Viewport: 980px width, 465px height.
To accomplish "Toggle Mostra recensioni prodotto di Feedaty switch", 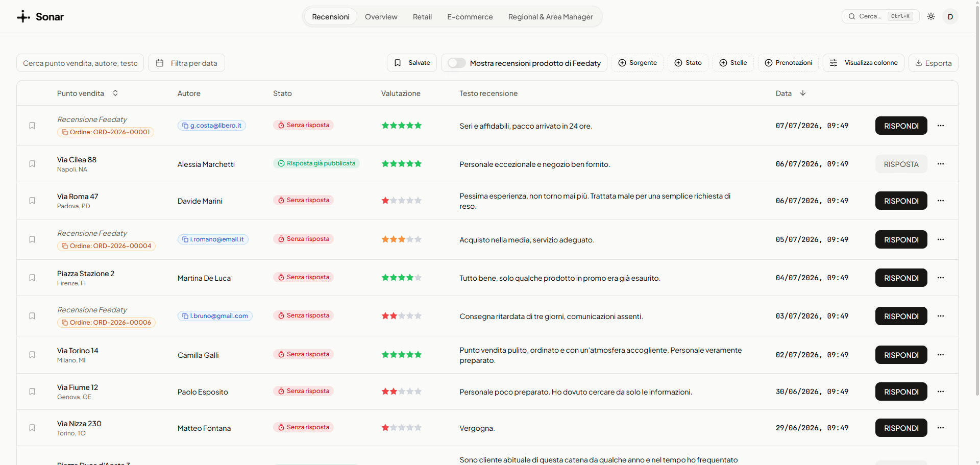I will (x=457, y=63).
